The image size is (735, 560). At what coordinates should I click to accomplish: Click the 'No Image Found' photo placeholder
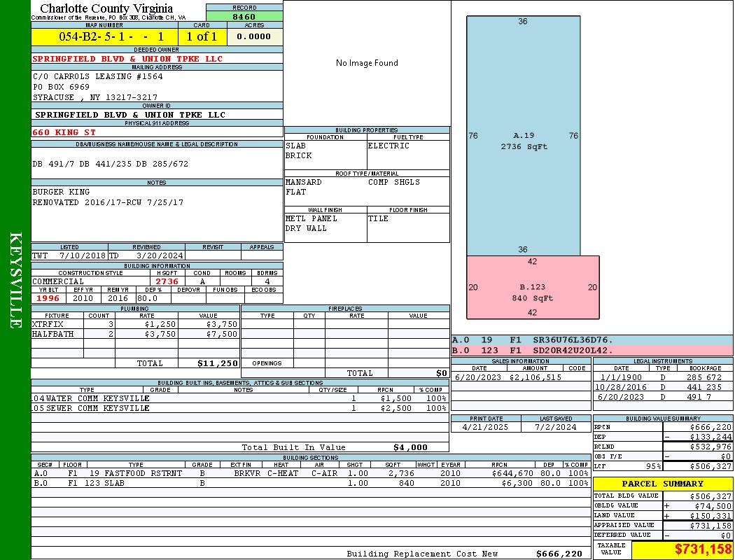(367, 63)
